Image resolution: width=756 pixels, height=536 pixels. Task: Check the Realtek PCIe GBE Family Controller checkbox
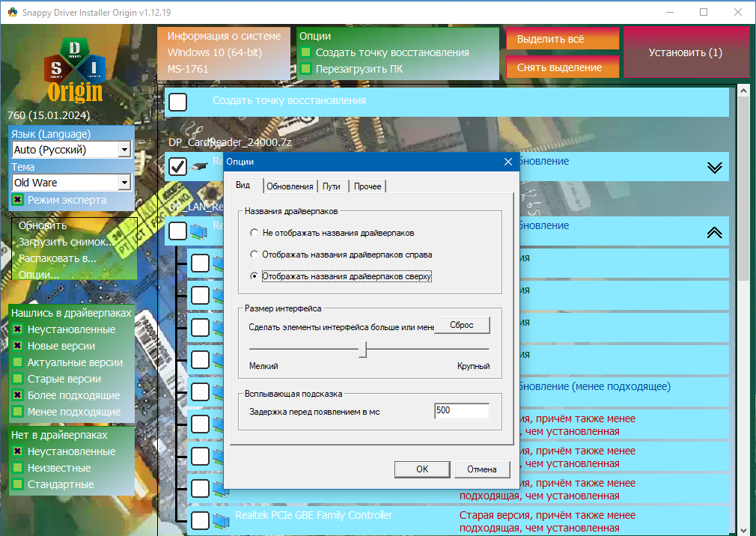[x=200, y=520]
